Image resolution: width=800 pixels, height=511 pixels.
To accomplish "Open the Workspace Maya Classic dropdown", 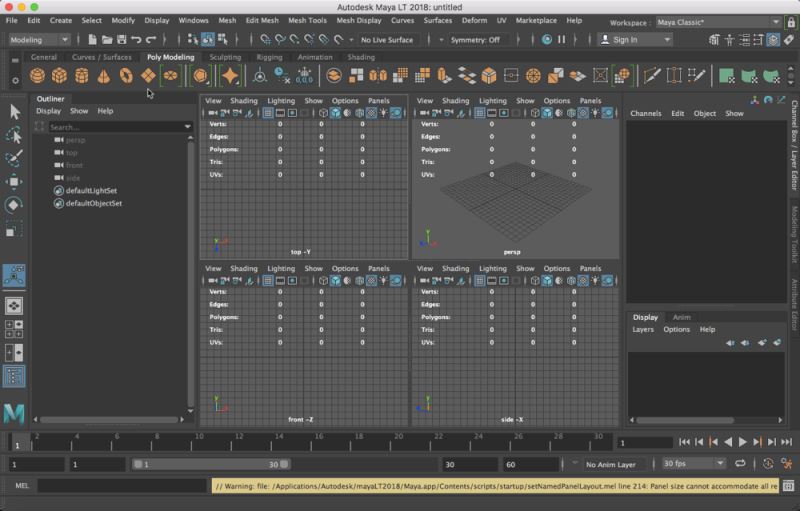I will 718,22.
